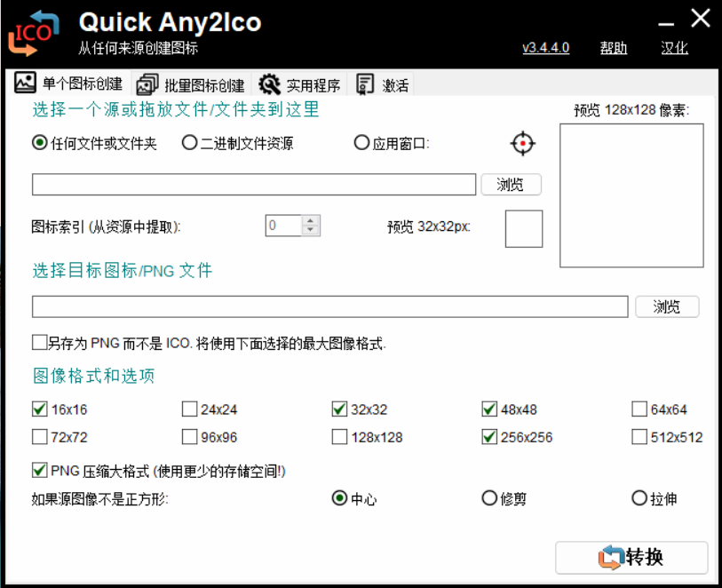The width and height of the screenshot is (722, 588).
Task: Open the v3.4.4.0 version link
Action: tap(545, 48)
